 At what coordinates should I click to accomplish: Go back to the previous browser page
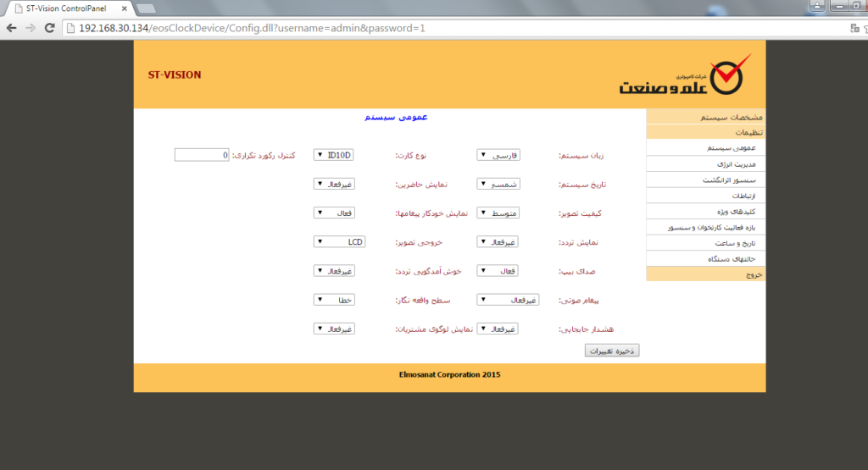pyautogui.click(x=12, y=28)
